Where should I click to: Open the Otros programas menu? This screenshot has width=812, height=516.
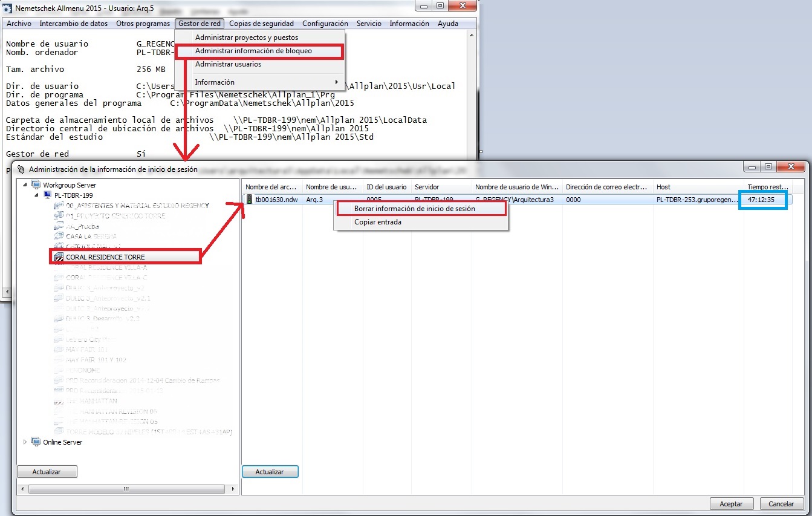click(x=143, y=24)
